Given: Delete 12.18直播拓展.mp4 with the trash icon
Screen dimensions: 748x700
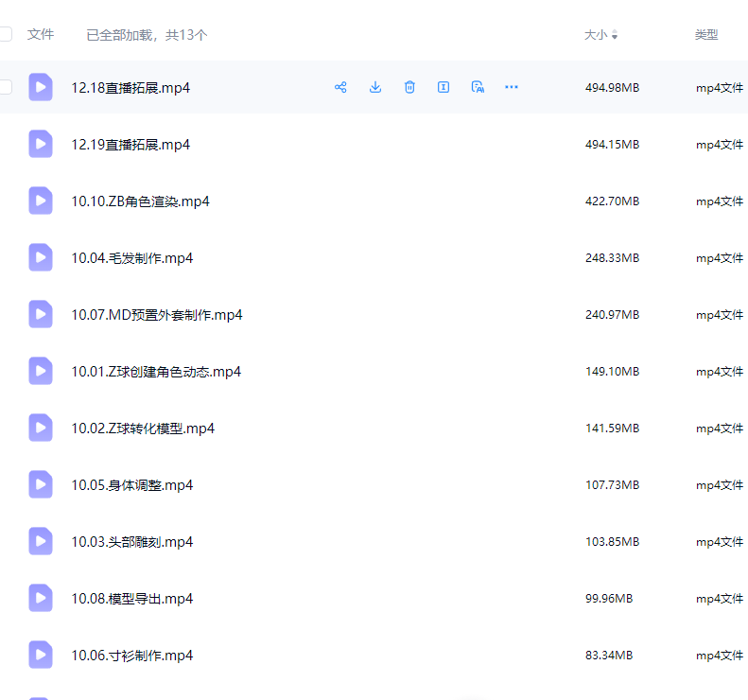Looking at the screenshot, I should coord(409,87).
